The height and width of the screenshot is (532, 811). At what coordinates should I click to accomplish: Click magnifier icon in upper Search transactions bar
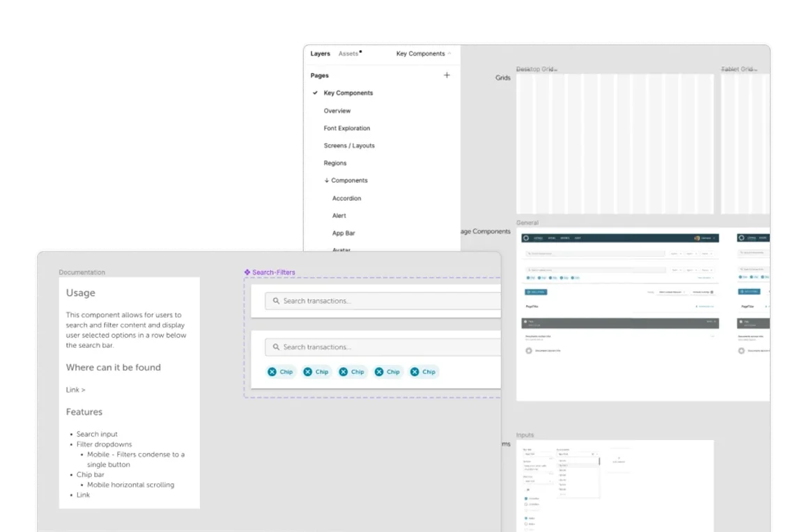(x=276, y=301)
